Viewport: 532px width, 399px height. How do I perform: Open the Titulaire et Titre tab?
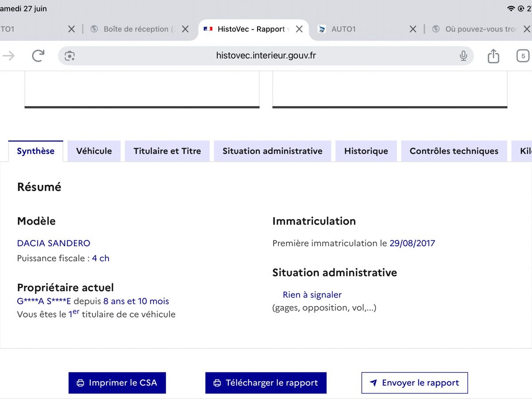167,151
